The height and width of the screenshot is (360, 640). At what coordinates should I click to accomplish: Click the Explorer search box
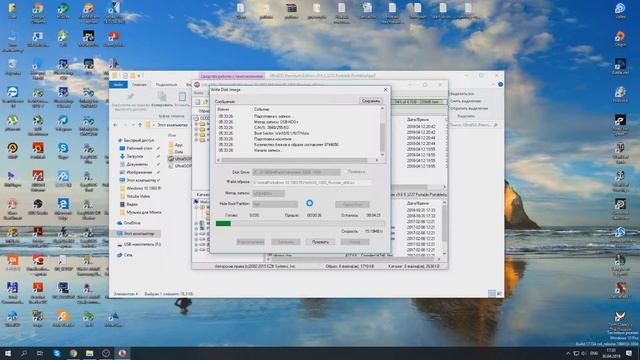[476, 125]
